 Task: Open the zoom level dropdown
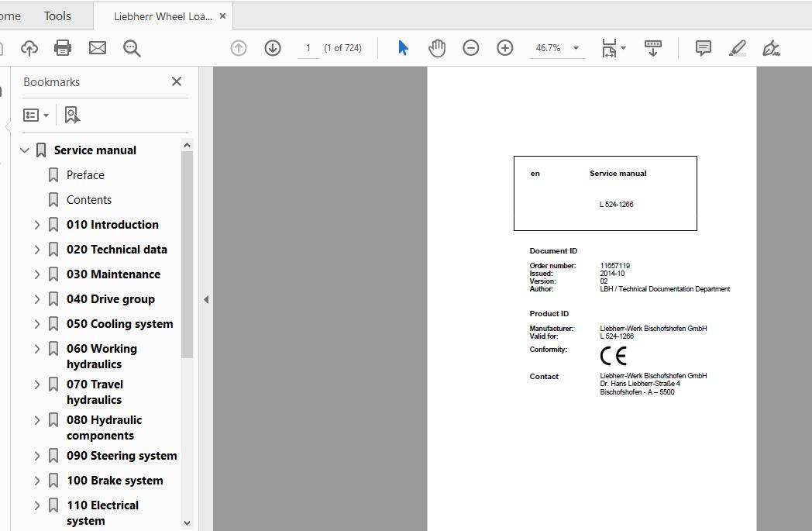tap(576, 47)
